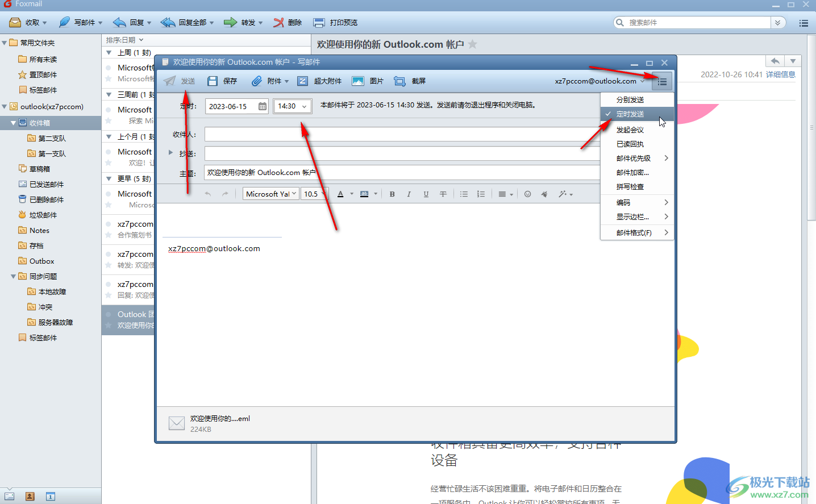Pick text highlight color swatch

364,194
